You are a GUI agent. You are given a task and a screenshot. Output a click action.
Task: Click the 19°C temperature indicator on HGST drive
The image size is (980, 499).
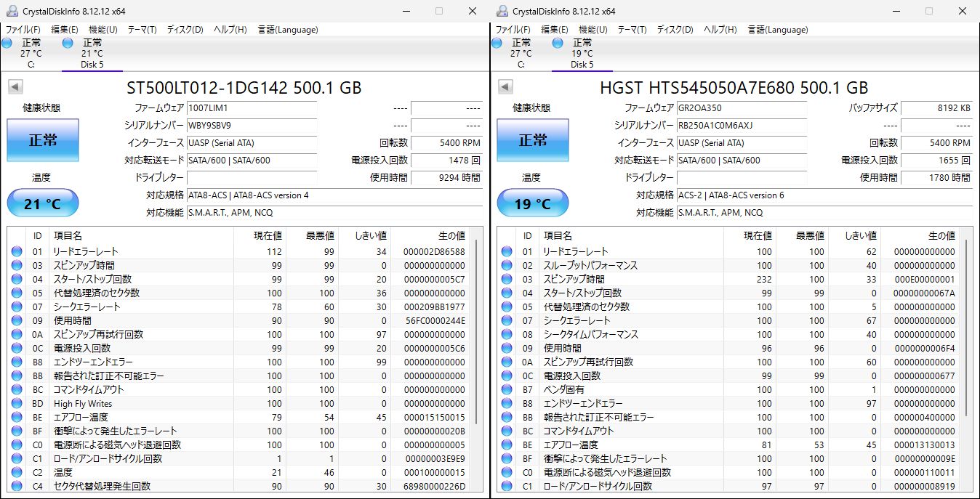click(531, 203)
